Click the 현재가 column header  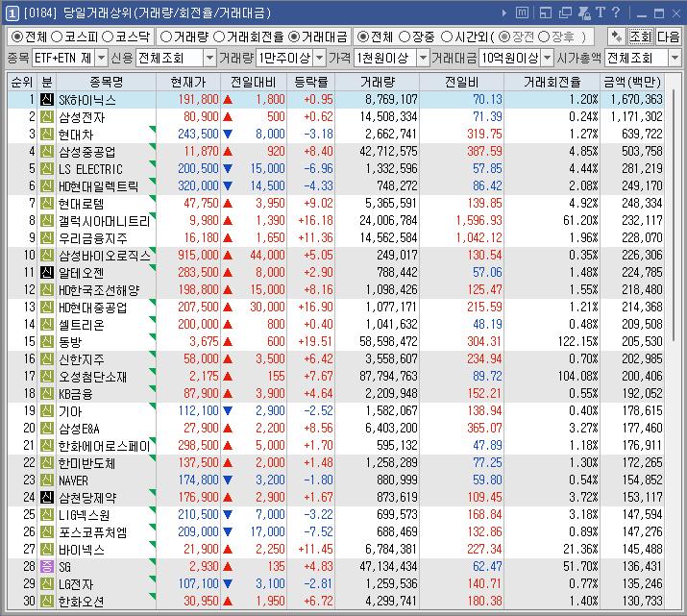[x=188, y=82]
